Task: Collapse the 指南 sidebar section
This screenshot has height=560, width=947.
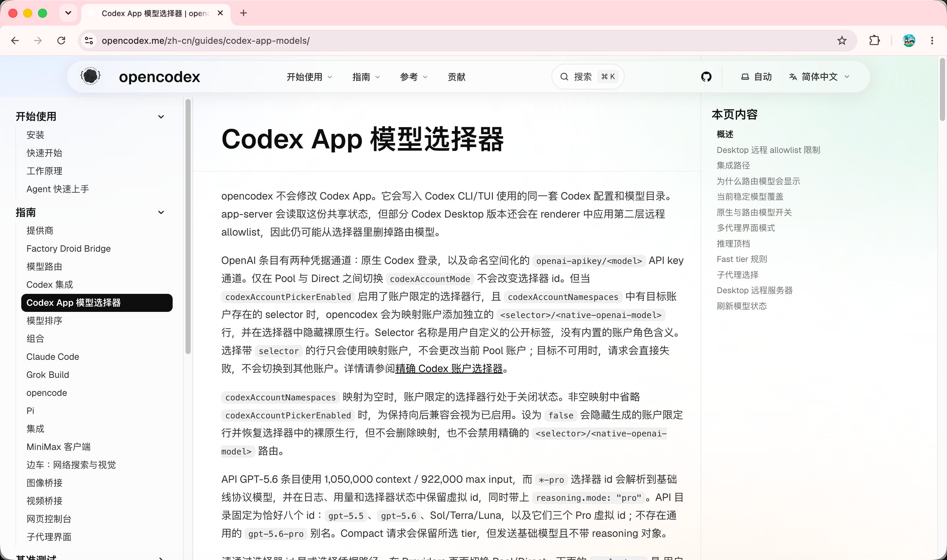Action: (x=161, y=212)
